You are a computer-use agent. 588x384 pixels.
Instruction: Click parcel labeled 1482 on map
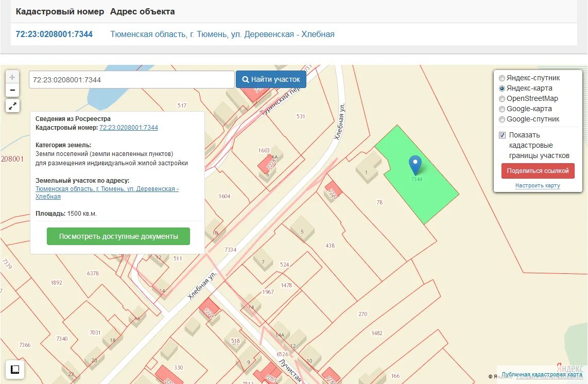click(377, 333)
